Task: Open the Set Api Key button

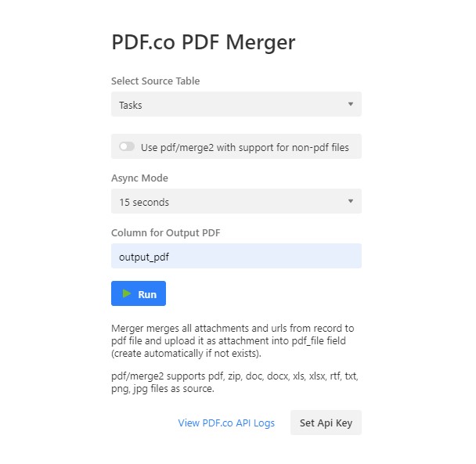Action: click(326, 423)
